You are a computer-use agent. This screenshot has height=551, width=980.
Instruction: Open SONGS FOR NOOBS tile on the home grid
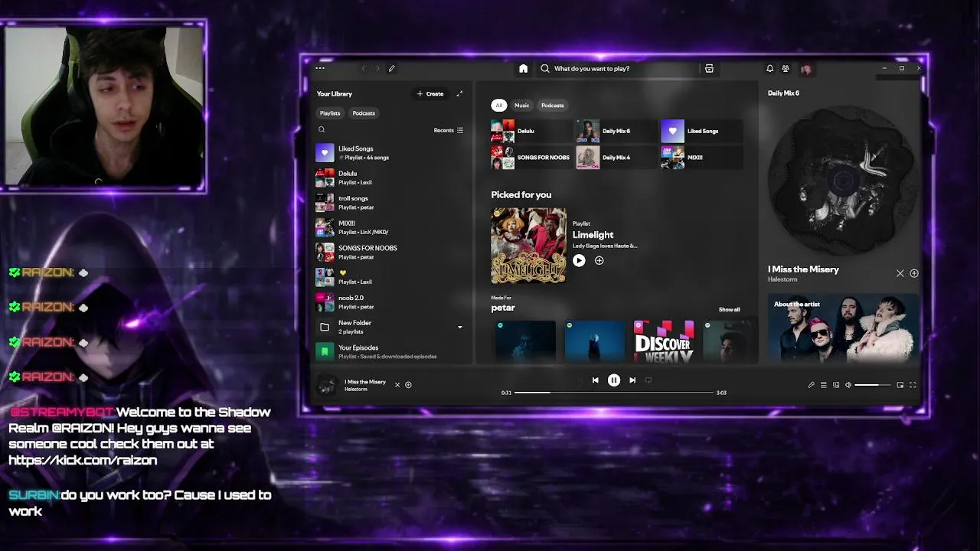click(531, 158)
